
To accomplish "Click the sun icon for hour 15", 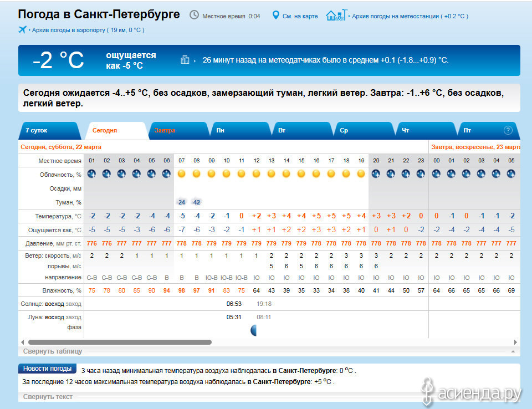I will coord(301,174).
